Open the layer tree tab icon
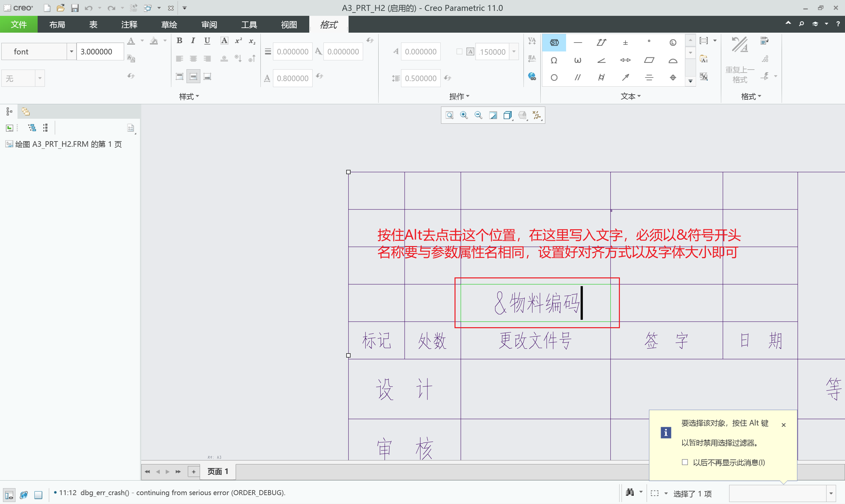Viewport: 845px width, 504px height. tap(25, 111)
